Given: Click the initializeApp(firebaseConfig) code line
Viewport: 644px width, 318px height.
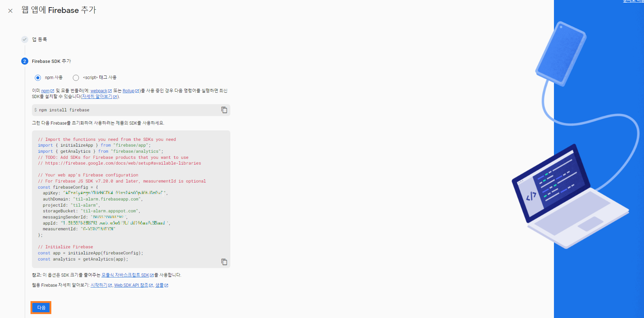Looking at the screenshot, I should (x=90, y=253).
